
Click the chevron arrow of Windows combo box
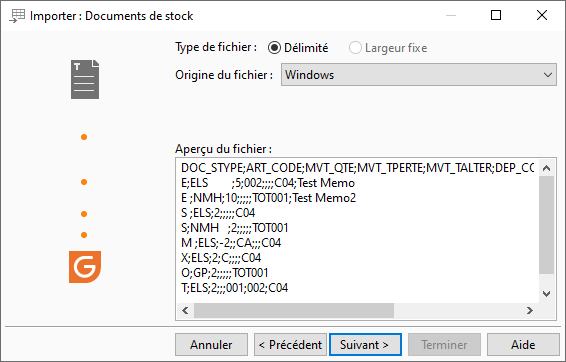(x=548, y=75)
